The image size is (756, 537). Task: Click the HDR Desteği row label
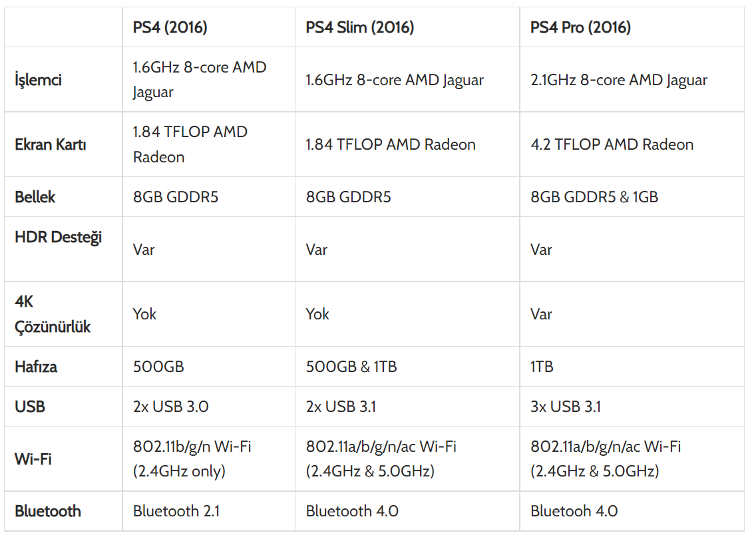coord(59,238)
